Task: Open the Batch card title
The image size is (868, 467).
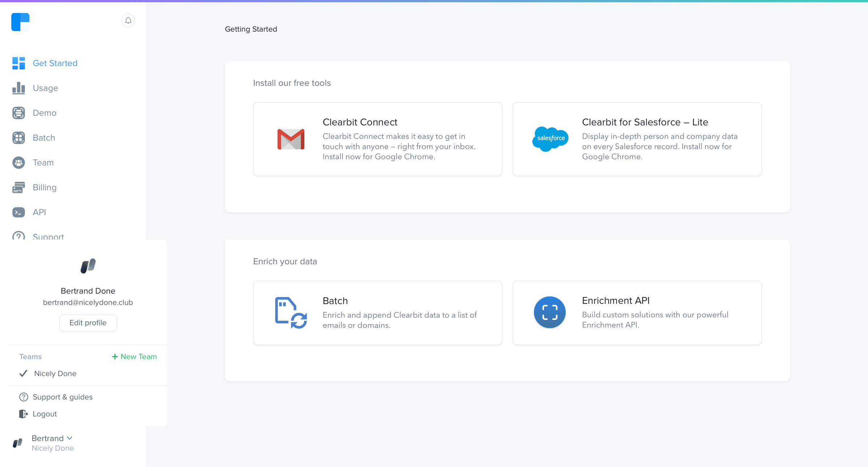Action: (x=335, y=301)
